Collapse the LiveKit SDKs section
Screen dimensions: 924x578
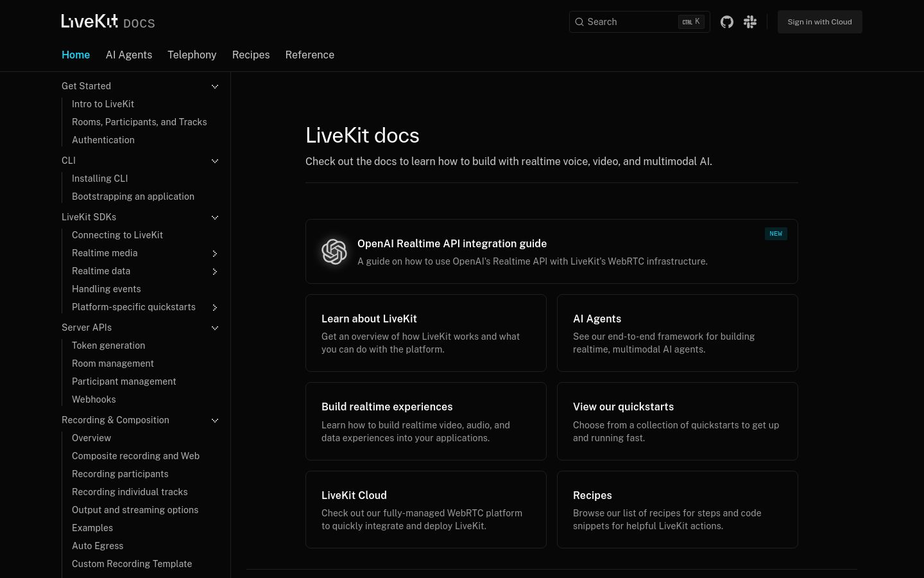pyautogui.click(x=215, y=218)
